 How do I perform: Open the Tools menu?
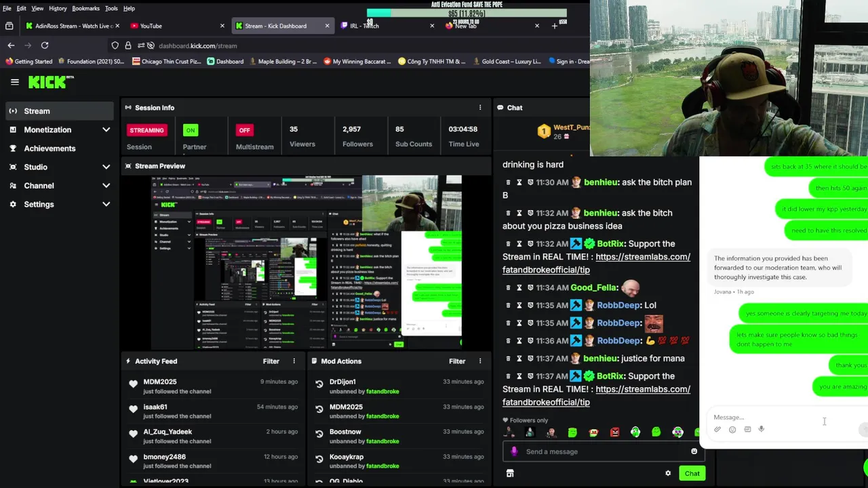pyautogui.click(x=111, y=8)
